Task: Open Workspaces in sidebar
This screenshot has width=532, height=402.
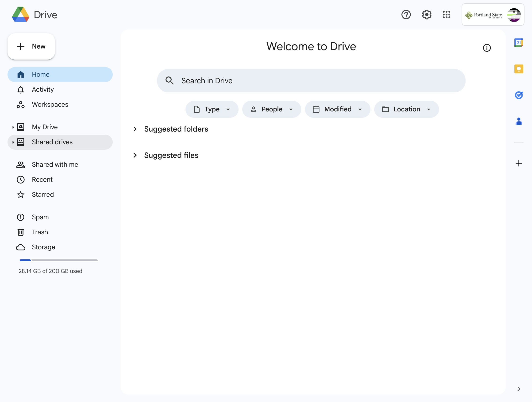Action: pos(60,105)
